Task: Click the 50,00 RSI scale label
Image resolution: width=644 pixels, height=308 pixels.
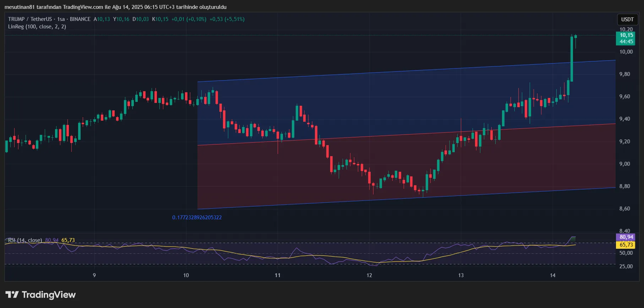Action: click(626, 253)
